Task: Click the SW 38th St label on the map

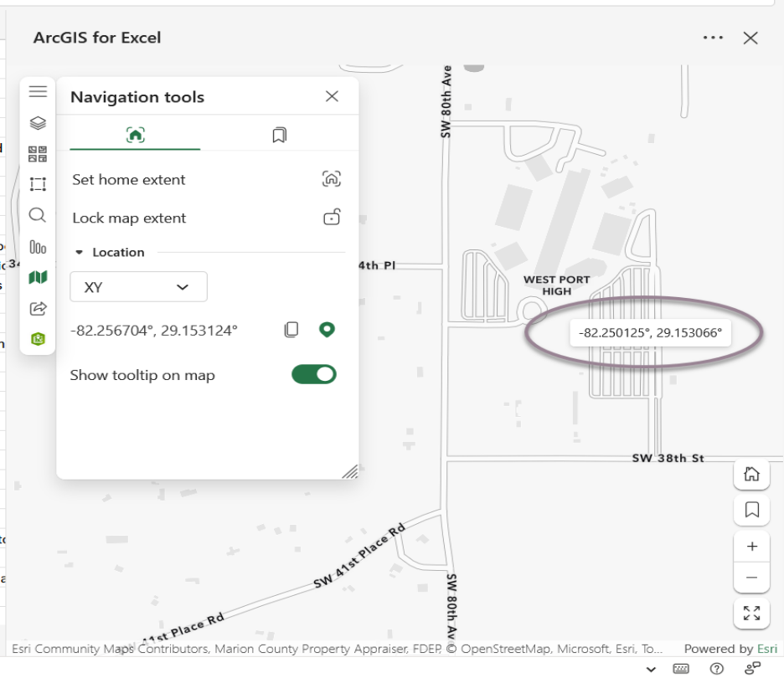Action: click(x=668, y=458)
